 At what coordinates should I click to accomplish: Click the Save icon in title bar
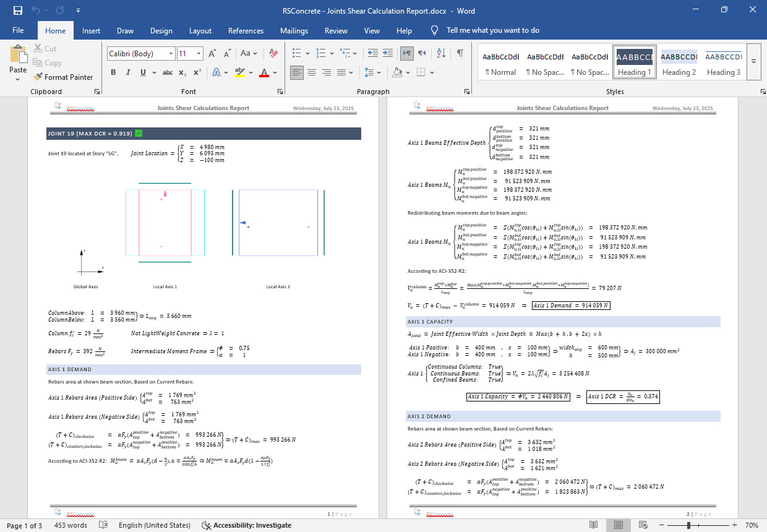[18, 11]
